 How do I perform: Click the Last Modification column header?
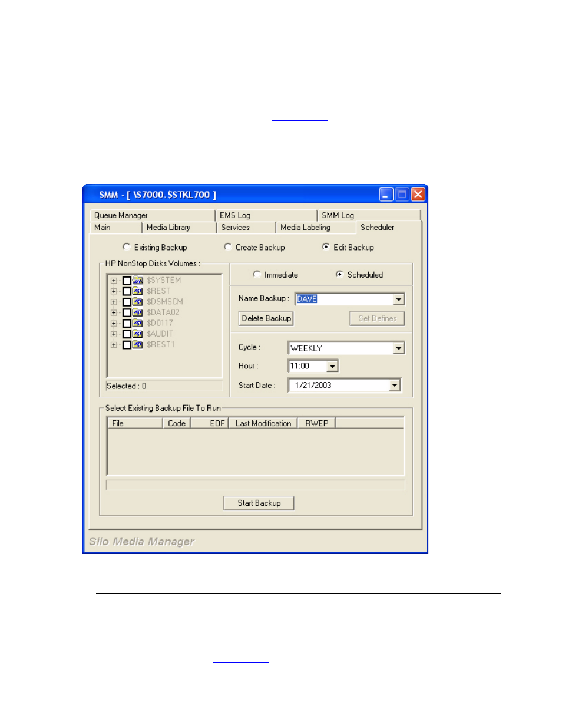[x=263, y=423]
